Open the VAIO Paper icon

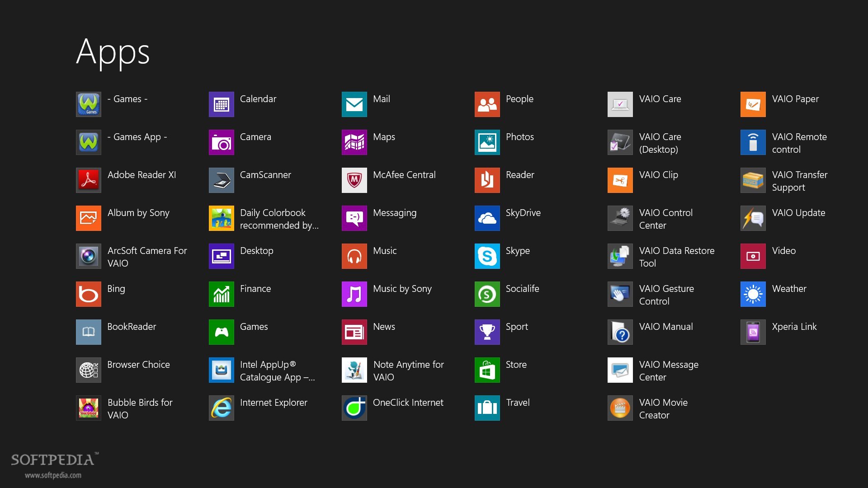(753, 104)
